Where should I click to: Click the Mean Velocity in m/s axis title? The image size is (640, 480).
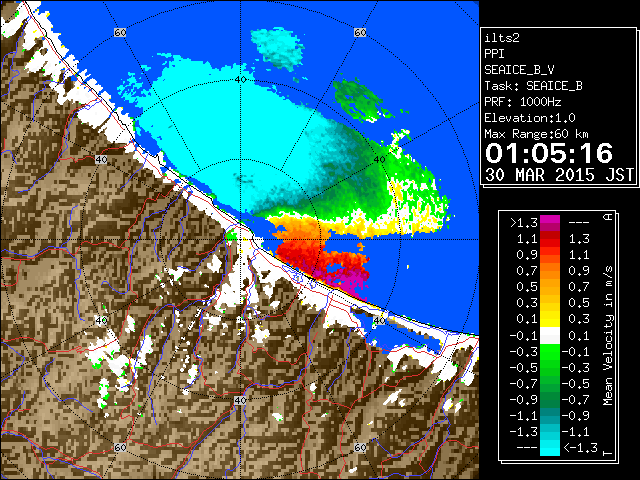click(608, 335)
